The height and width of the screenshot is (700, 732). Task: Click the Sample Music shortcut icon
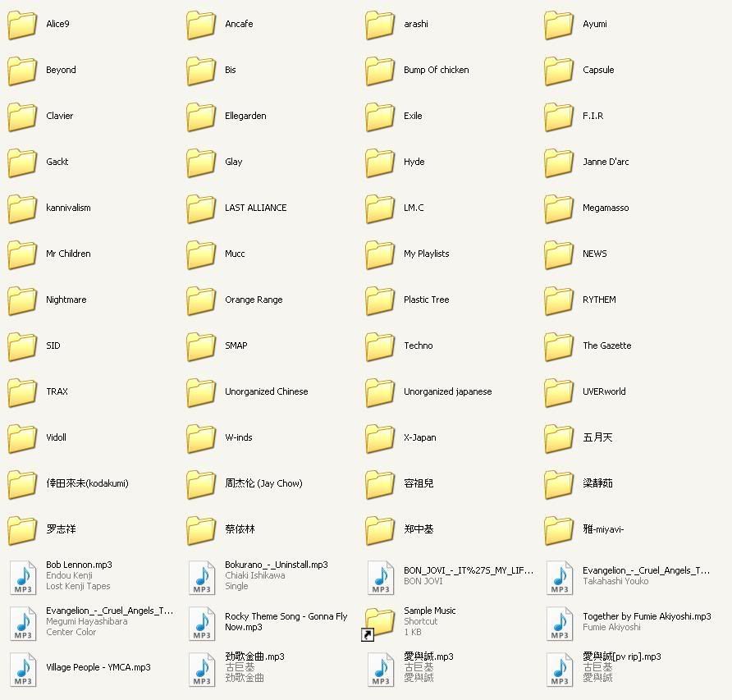point(378,624)
